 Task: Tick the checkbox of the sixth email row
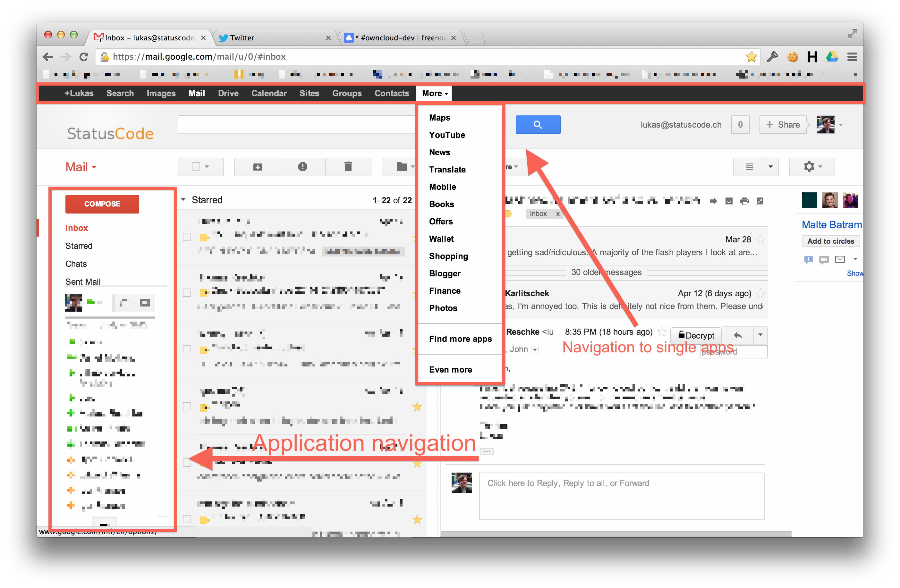pyautogui.click(x=187, y=519)
